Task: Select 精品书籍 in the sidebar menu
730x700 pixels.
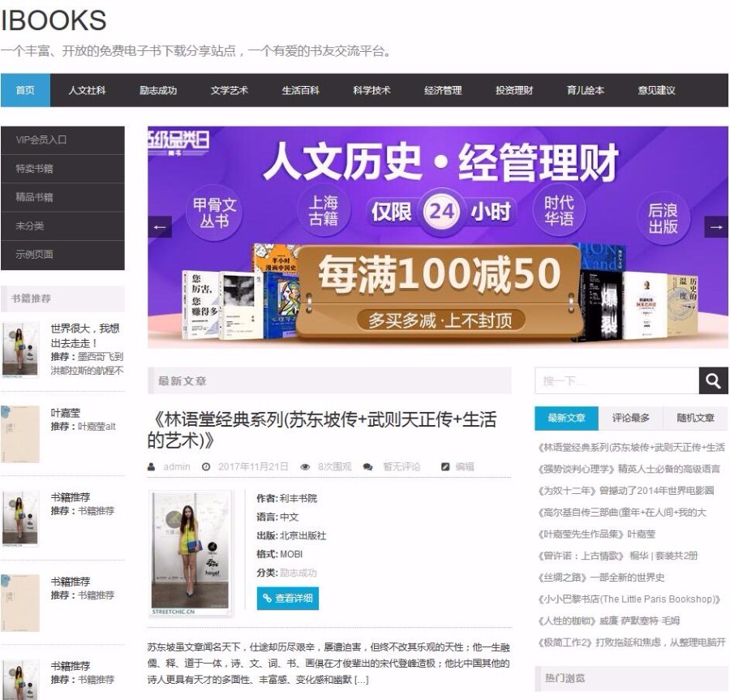Action: [x=62, y=197]
